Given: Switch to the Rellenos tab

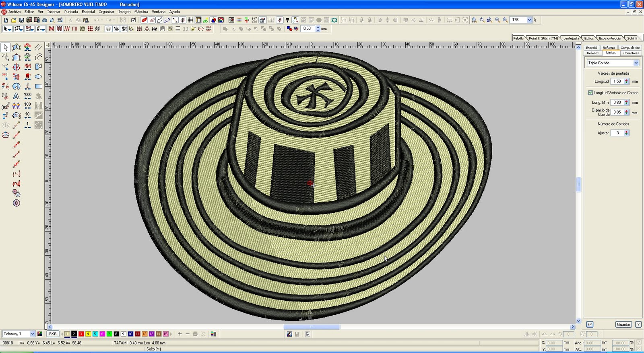Looking at the screenshot, I should click(x=592, y=53).
